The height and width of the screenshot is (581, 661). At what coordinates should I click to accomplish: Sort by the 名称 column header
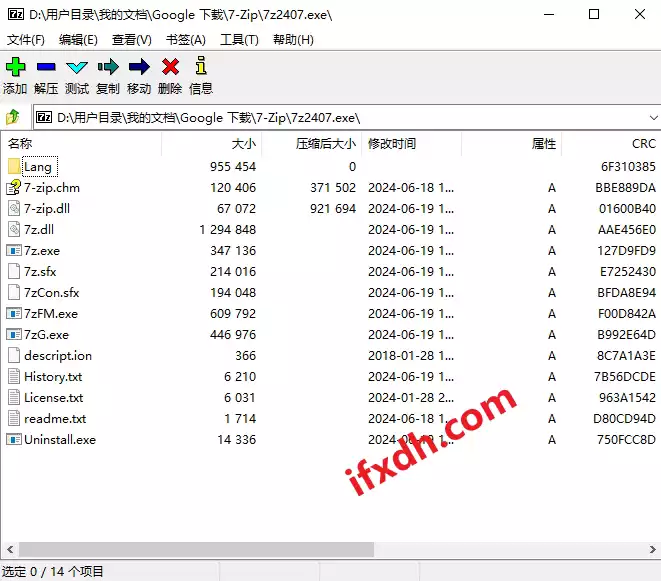pyautogui.click(x=83, y=144)
